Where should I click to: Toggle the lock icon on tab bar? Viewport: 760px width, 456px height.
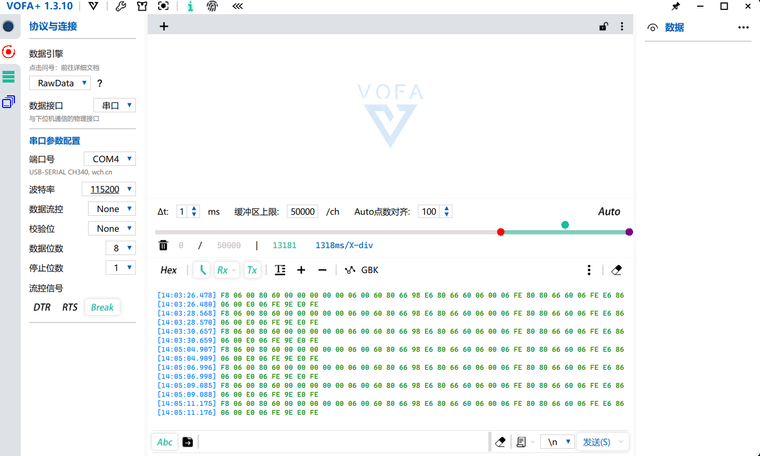(x=603, y=26)
